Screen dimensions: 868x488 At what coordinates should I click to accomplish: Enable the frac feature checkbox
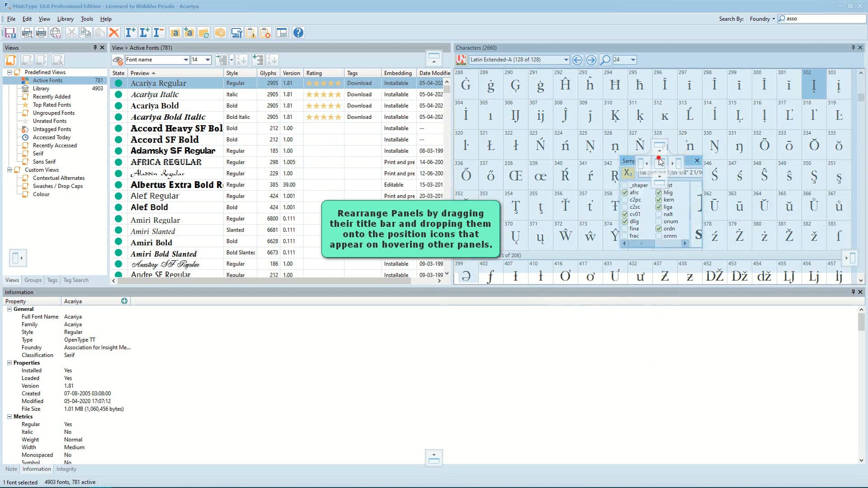[x=625, y=236]
